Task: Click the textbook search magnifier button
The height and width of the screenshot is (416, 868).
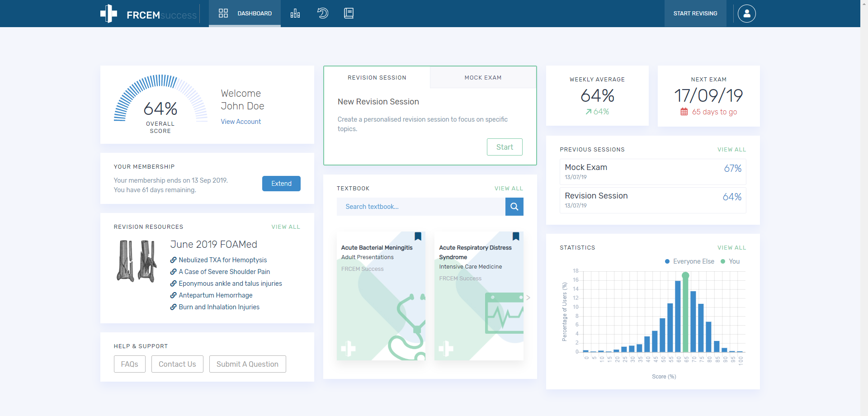Action: (514, 207)
